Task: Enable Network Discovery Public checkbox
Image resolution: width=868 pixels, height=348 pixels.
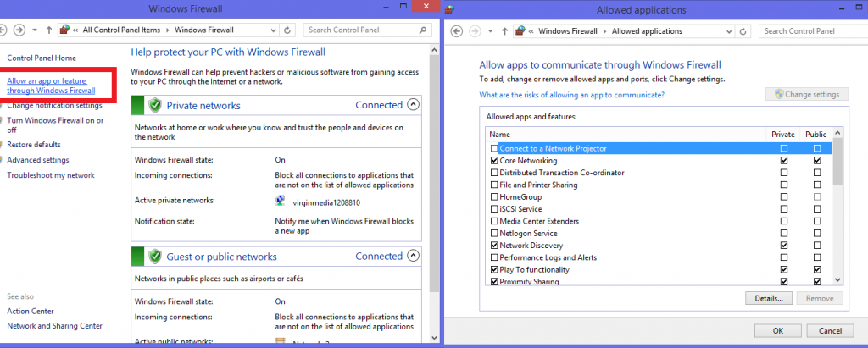Action: tap(817, 245)
